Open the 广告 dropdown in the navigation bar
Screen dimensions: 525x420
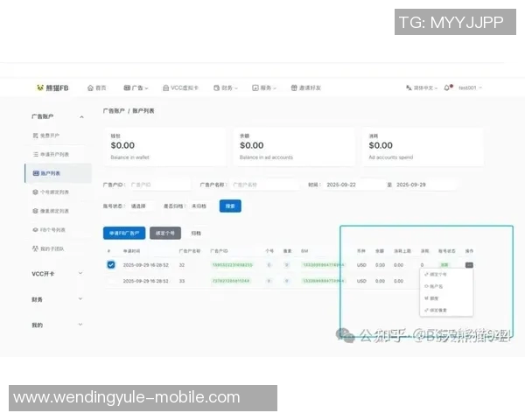click(136, 87)
